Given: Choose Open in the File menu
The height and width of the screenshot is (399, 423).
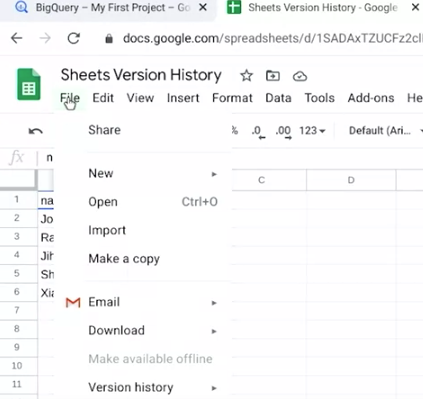Looking at the screenshot, I should (143, 202).
